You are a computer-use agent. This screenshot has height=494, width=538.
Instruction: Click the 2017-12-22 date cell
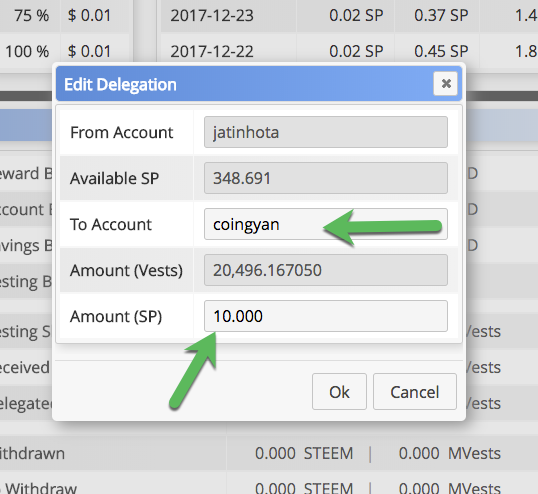point(212,51)
